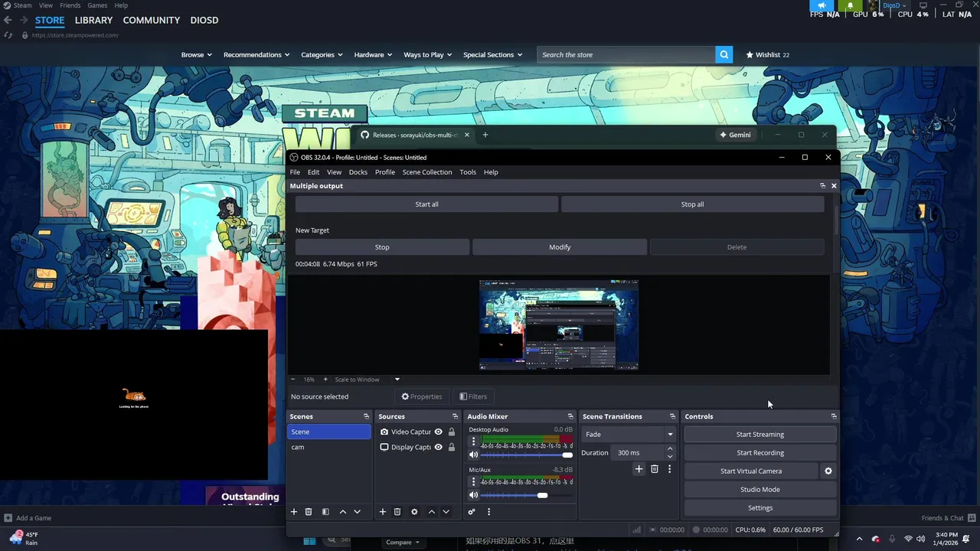
Task: Open OBS Tools menu
Action: click(x=468, y=172)
